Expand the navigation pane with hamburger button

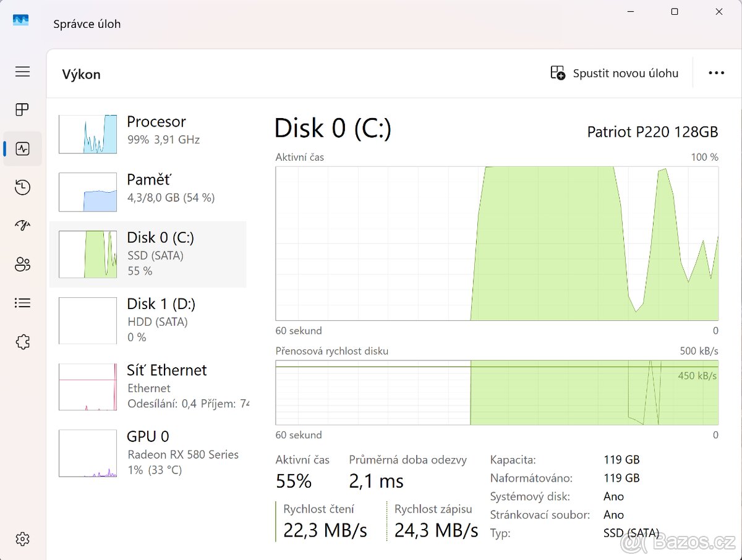[22, 72]
